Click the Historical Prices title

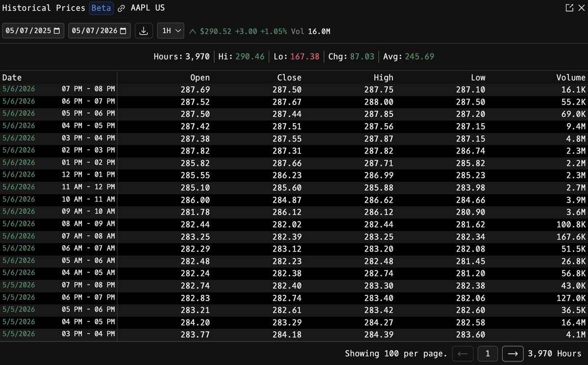(44, 8)
